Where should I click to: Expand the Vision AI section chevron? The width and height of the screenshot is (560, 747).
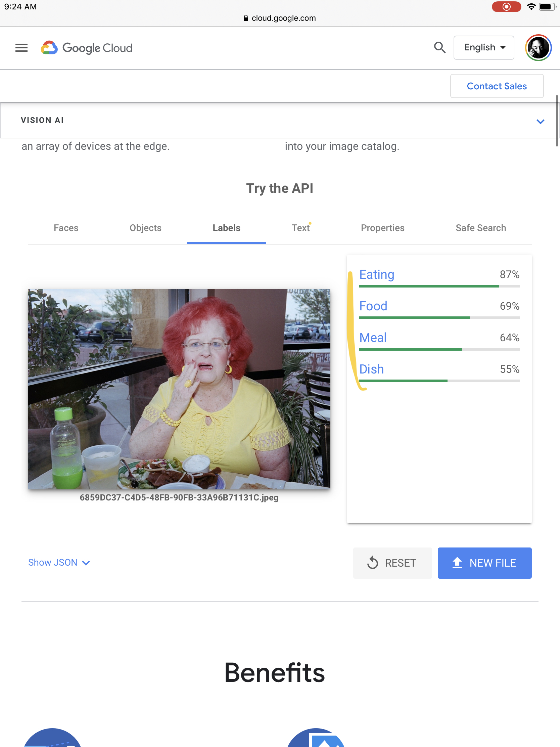click(540, 122)
